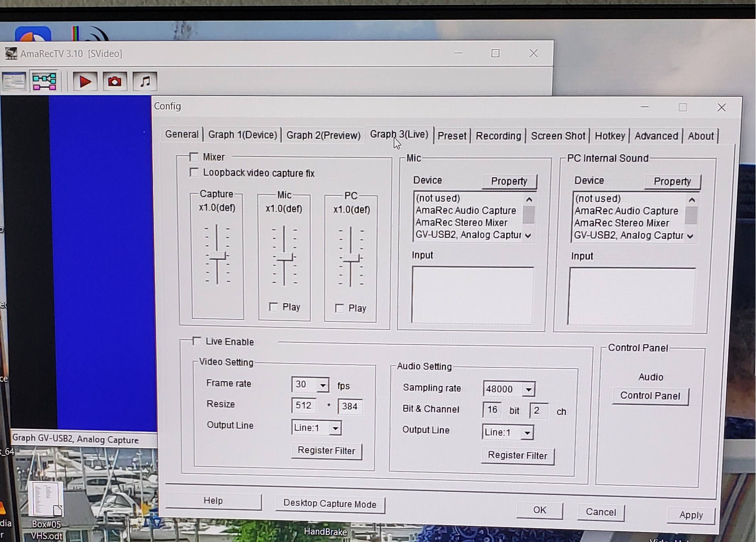Image resolution: width=756 pixels, height=542 pixels.
Task: Select GV-USB2 Analog Capture in PC Sound list
Action: pos(629,235)
